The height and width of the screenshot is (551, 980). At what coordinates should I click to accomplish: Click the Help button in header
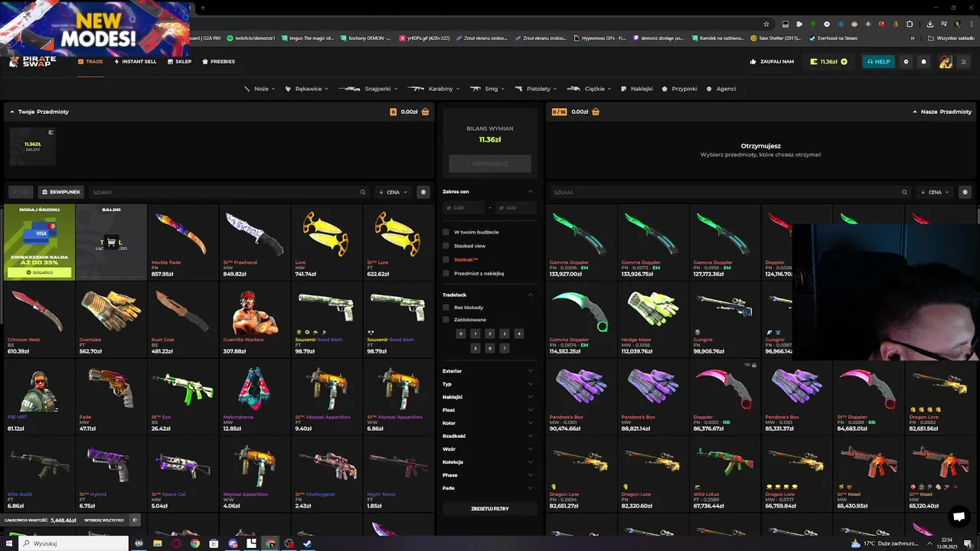click(x=878, y=62)
